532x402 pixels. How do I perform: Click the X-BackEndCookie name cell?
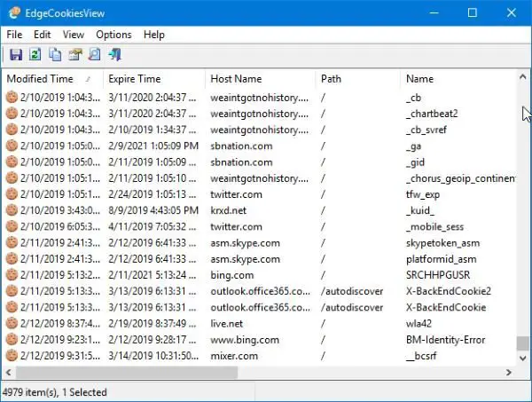pos(446,307)
